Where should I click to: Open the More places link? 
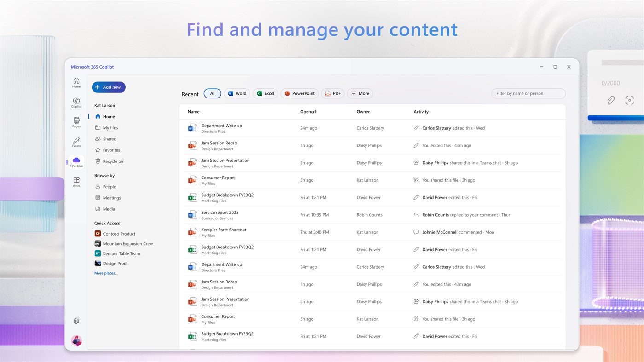106,273
